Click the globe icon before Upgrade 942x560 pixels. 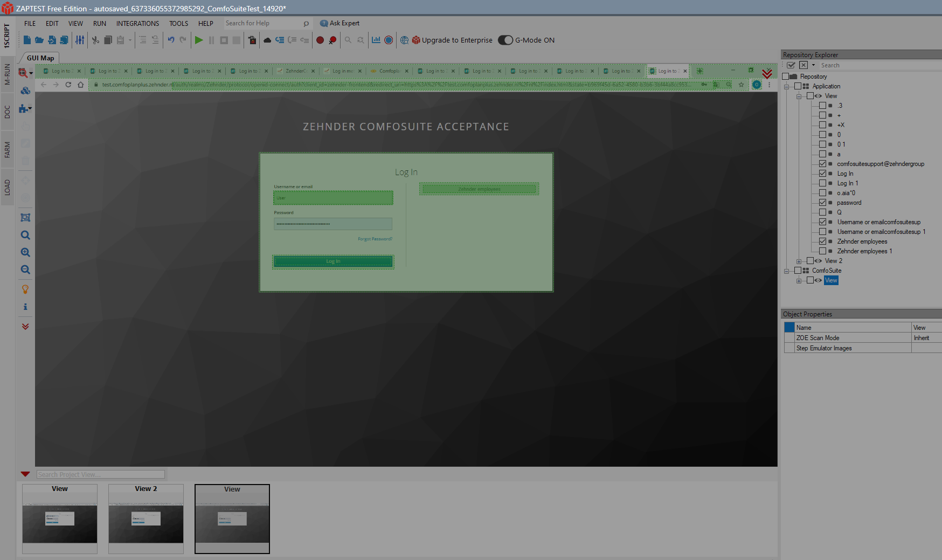(404, 40)
